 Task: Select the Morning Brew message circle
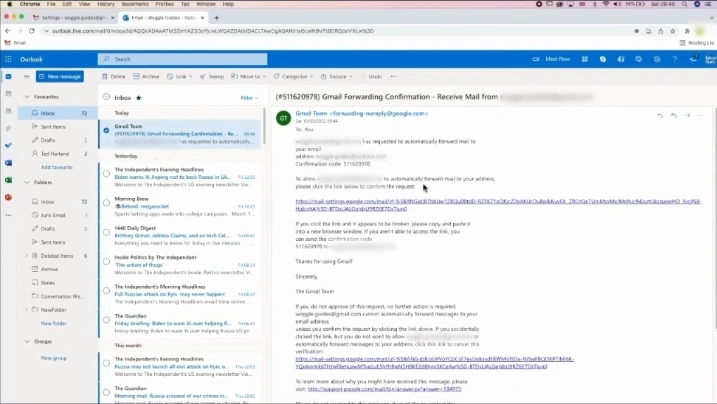[x=106, y=203]
